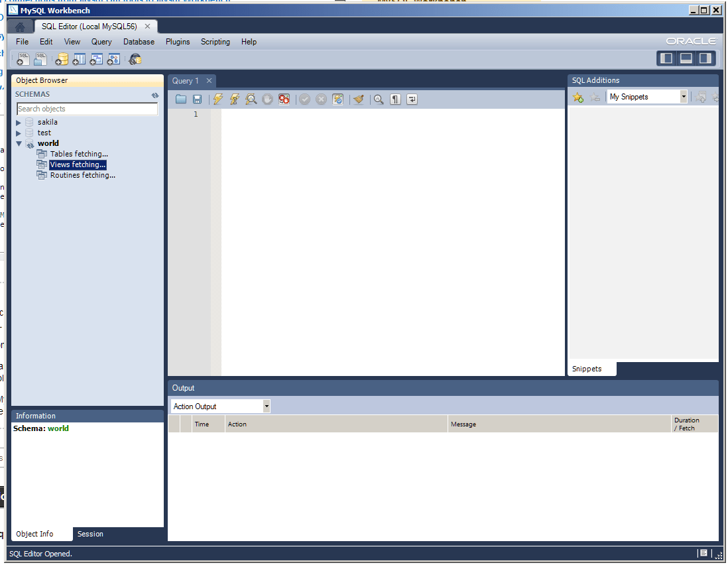
Task: Toggle stop-on-error execution option
Action: coord(284,99)
